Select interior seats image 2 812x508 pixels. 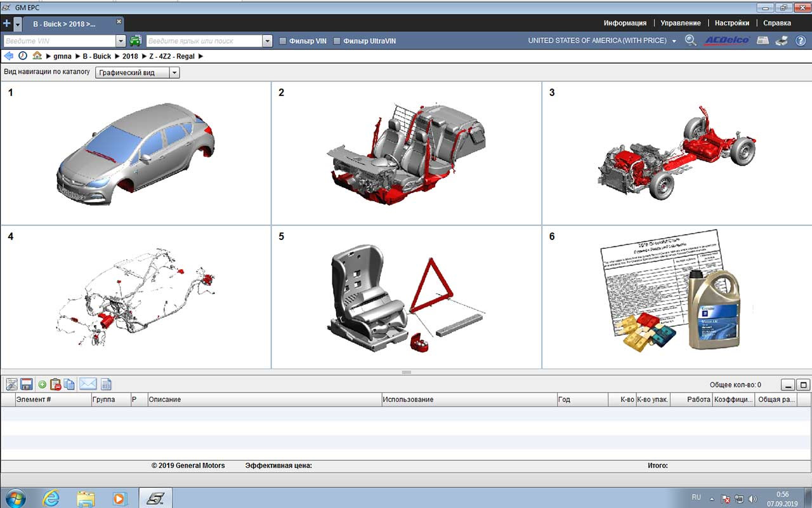[407, 153]
